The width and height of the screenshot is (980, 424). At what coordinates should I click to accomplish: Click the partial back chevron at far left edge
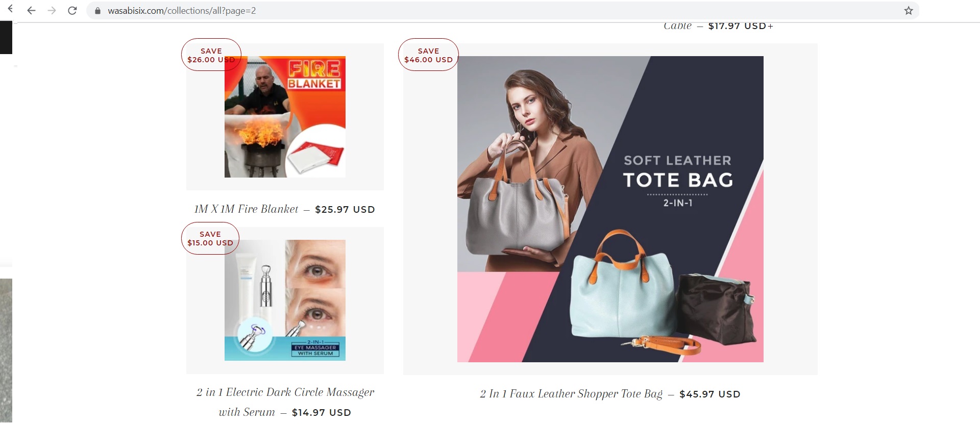pyautogui.click(x=10, y=9)
